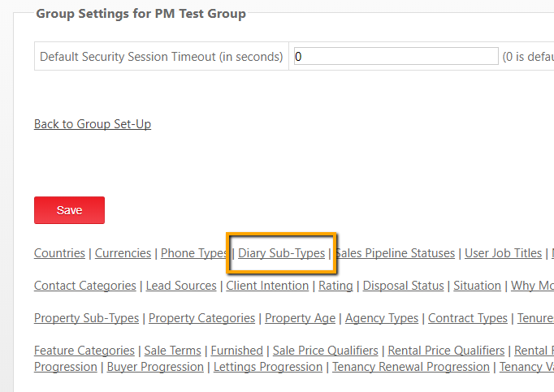Open the Property Sub-Types link
The image size is (554, 392).
[x=87, y=318]
